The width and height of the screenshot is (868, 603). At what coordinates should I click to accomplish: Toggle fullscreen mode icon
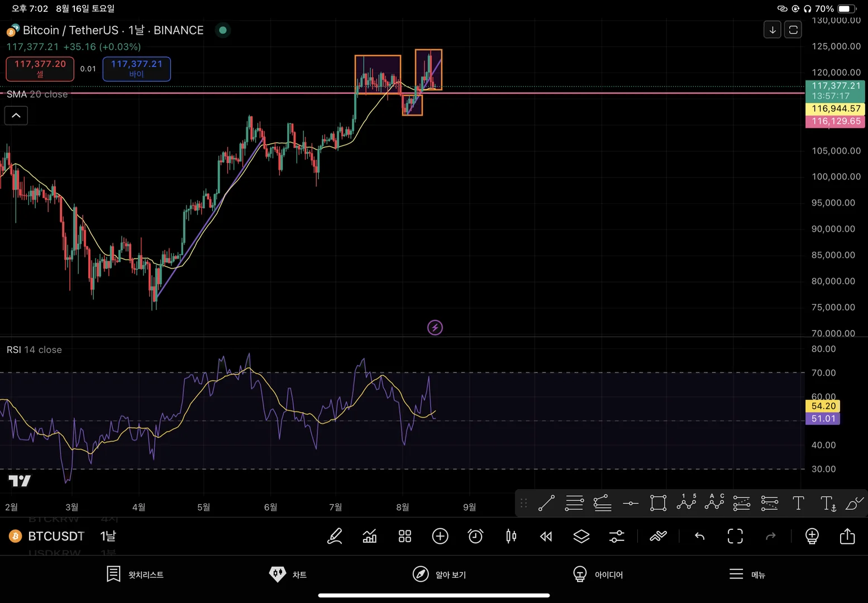click(x=735, y=537)
